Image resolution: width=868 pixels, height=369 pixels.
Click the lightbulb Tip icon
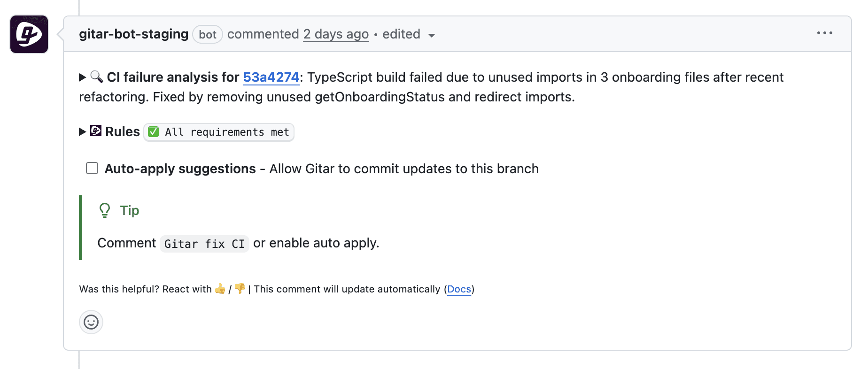tap(104, 210)
